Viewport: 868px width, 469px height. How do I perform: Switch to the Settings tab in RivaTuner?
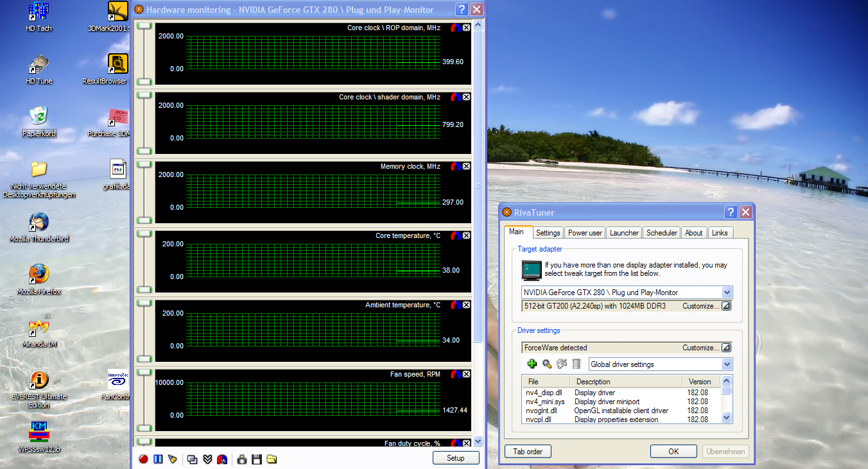[x=548, y=233]
